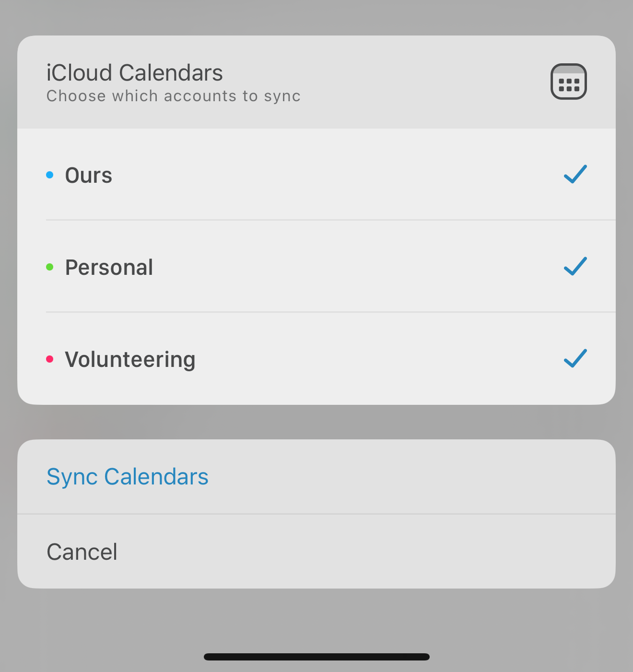
Task: Tap the divider line between Personal and Volunteering
Action: coord(331,312)
